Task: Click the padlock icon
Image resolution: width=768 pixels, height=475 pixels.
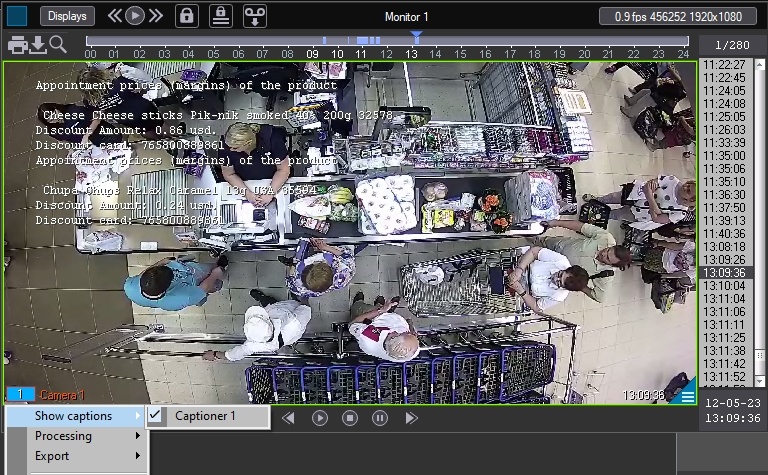Action: pyautogui.click(x=187, y=16)
